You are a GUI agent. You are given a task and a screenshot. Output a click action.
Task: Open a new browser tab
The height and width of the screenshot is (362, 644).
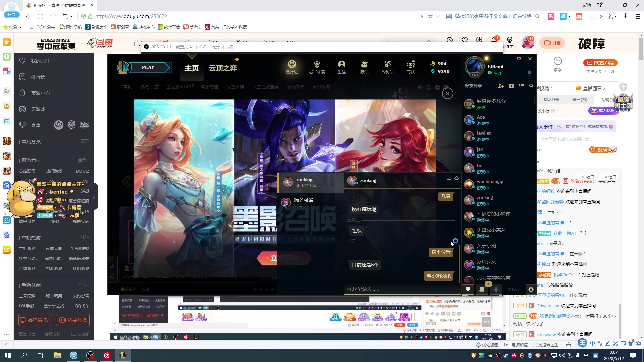tap(103, 5)
